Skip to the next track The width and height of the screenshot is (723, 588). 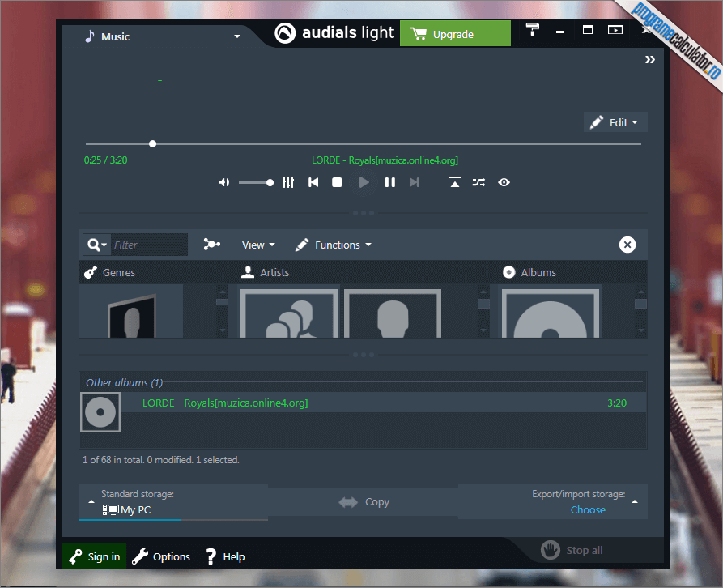(415, 182)
